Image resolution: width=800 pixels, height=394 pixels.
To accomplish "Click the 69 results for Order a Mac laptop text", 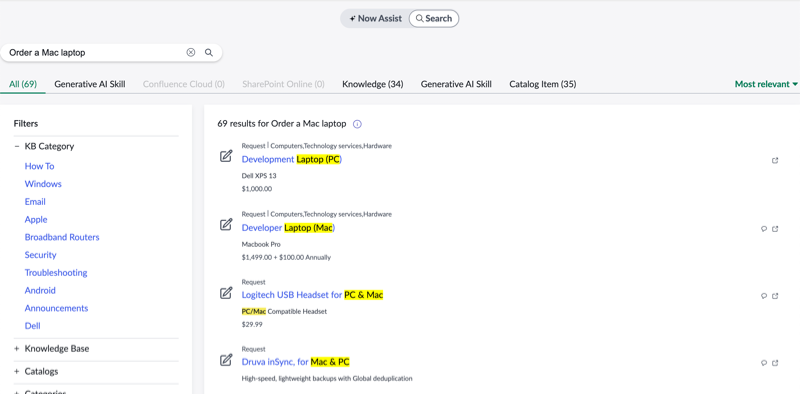I will pos(282,124).
